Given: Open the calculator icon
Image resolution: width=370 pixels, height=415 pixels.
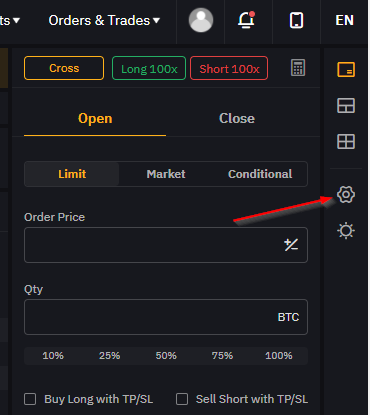Looking at the screenshot, I should (298, 68).
